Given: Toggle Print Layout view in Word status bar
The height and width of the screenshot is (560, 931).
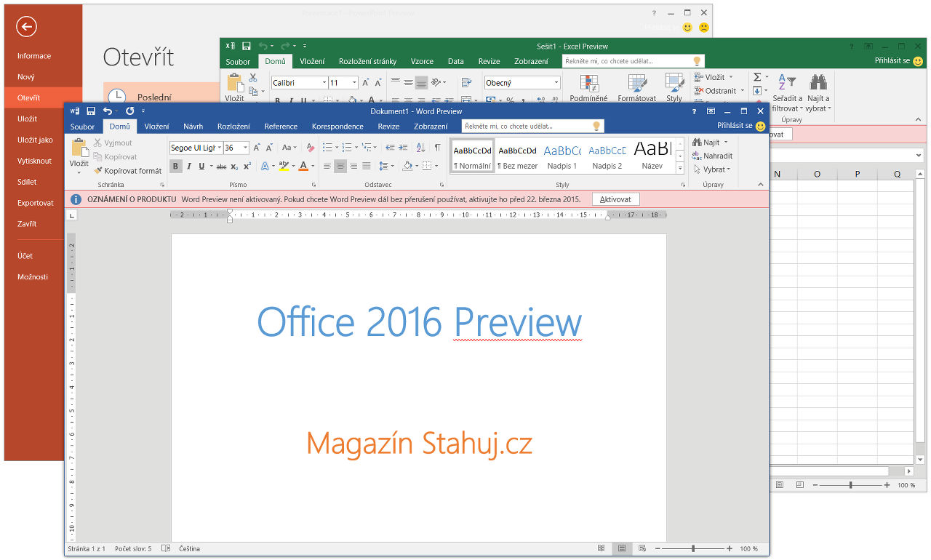Looking at the screenshot, I should [621, 548].
